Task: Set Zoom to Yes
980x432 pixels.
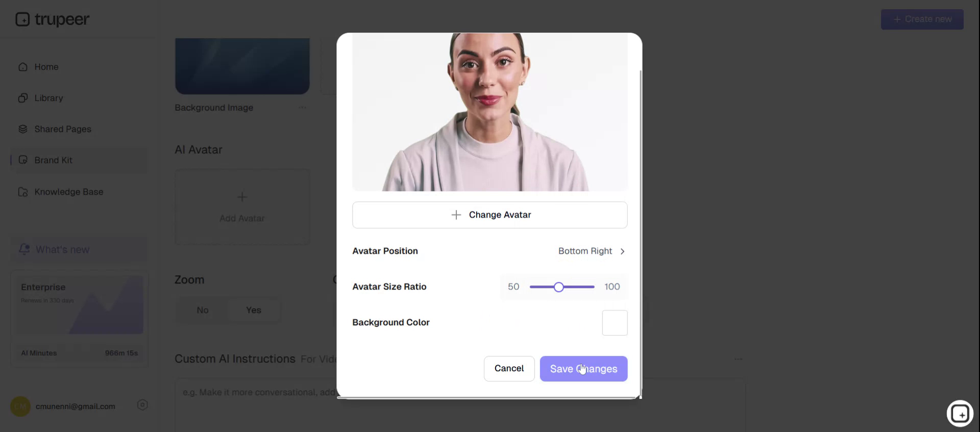Action: 254,310
